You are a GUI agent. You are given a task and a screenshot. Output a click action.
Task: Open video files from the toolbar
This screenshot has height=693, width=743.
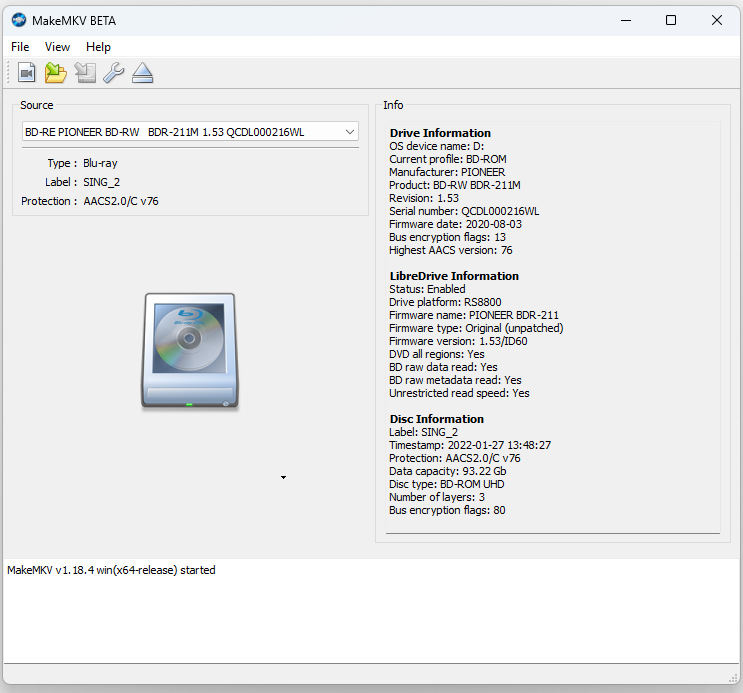pyautogui.click(x=27, y=73)
